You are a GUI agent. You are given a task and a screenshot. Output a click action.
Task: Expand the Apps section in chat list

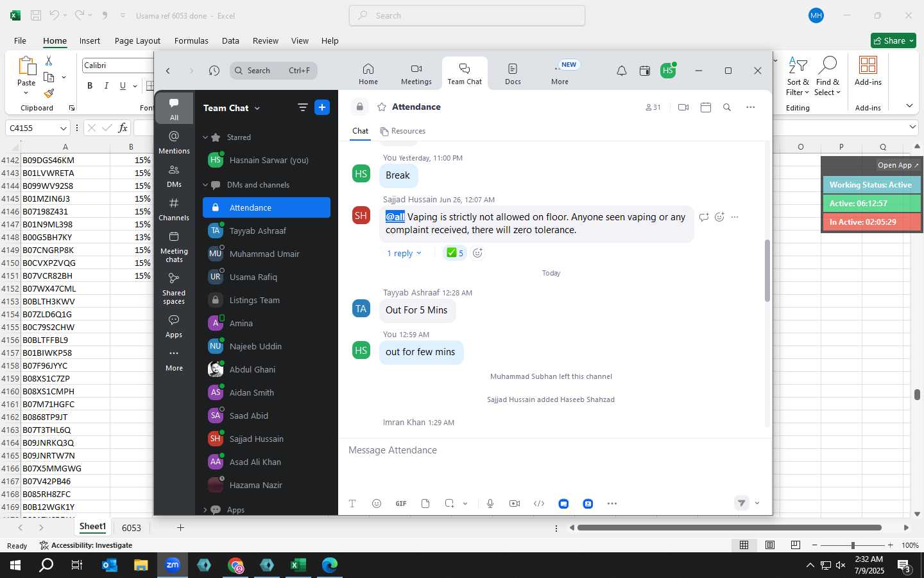click(x=205, y=510)
